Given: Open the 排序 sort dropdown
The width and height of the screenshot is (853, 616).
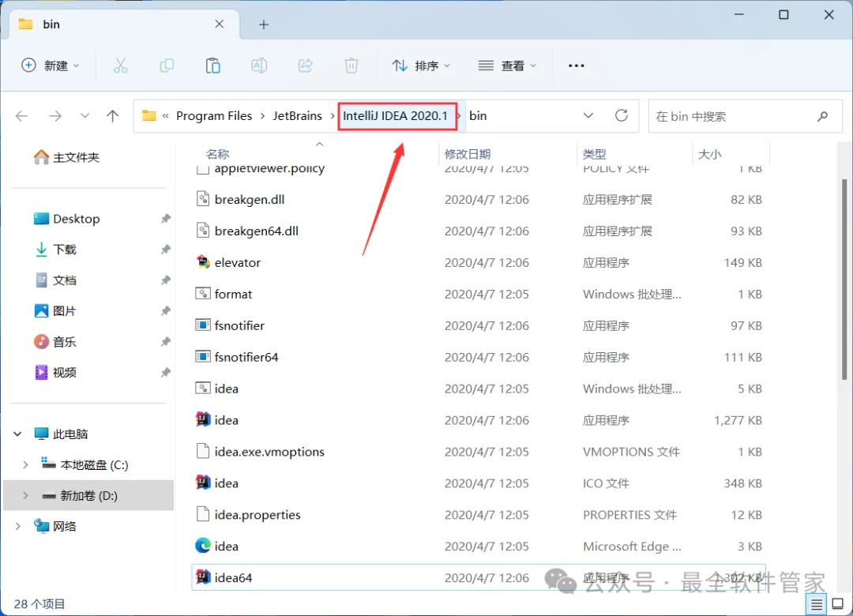Looking at the screenshot, I should coord(422,66).
